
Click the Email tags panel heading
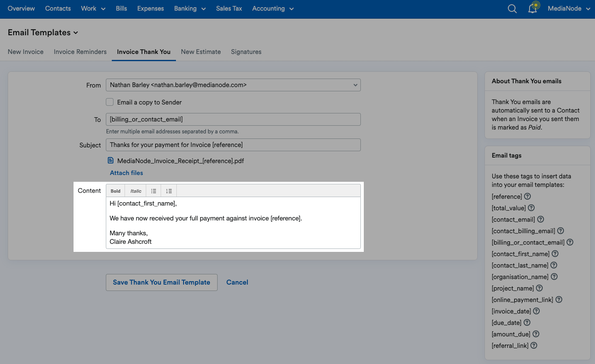point(507,155)
